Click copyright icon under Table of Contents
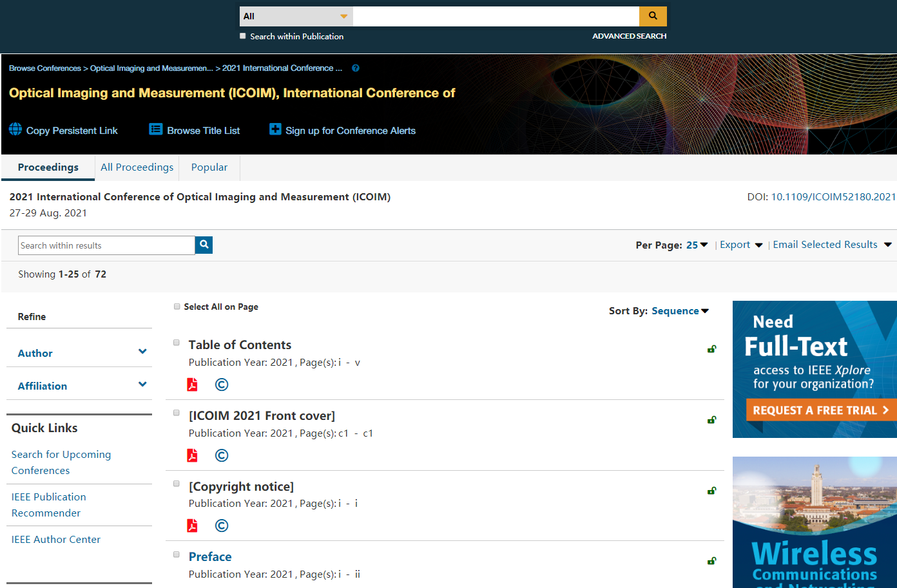 coord(222,384)
